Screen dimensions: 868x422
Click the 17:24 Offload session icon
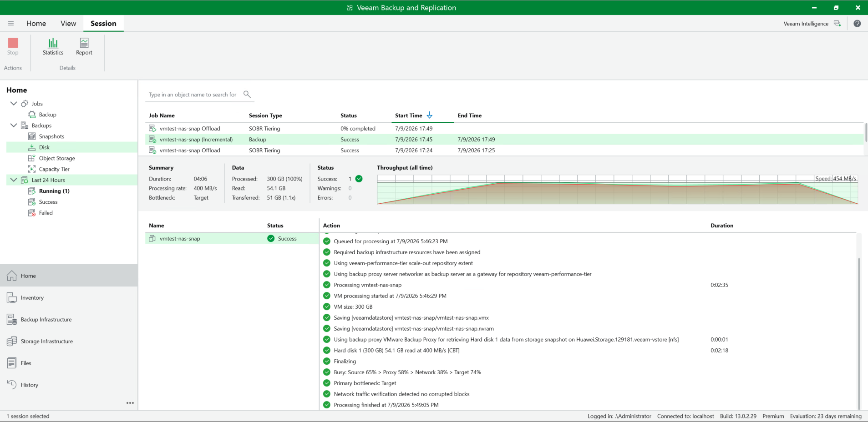pos(152,151)
